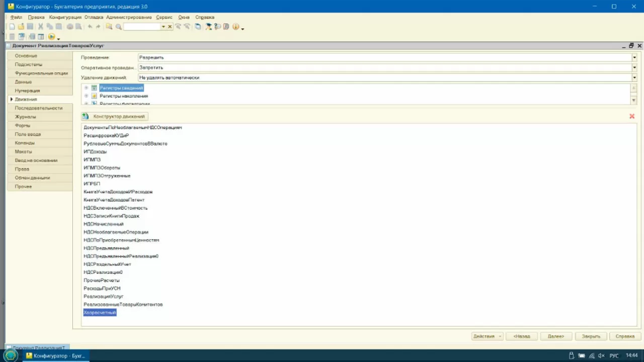Open the Действия dropdown button
The width and height of the screenshot is (644, 362).
coord(487,336)
